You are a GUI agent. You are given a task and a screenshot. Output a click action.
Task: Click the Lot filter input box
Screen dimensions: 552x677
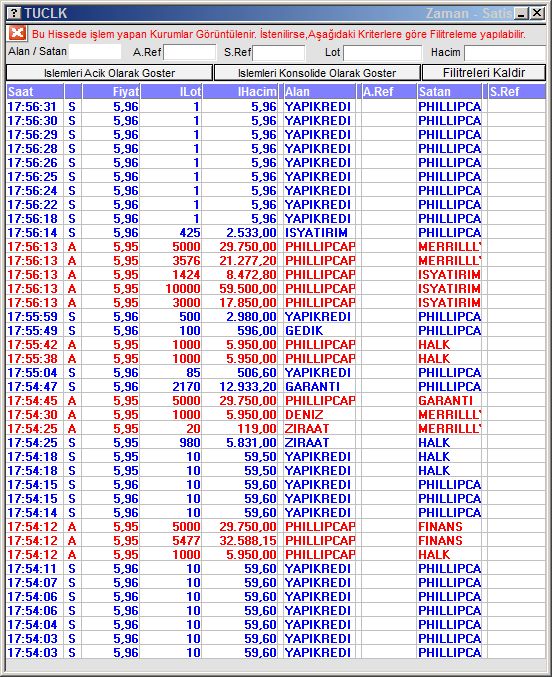pos(382,53)
